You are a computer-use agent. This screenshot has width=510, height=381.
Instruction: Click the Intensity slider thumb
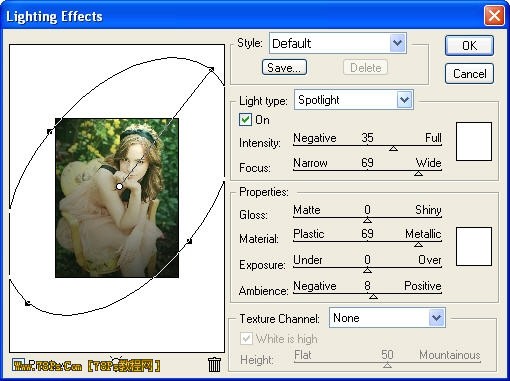[x=393, y=148]
